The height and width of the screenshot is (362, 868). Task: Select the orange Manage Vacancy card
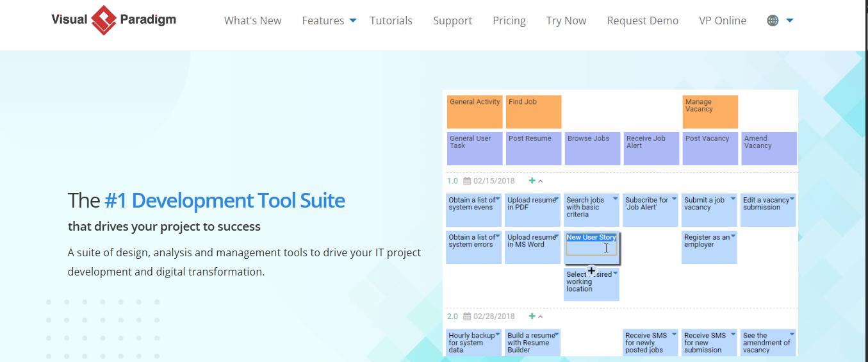(710, 112)
